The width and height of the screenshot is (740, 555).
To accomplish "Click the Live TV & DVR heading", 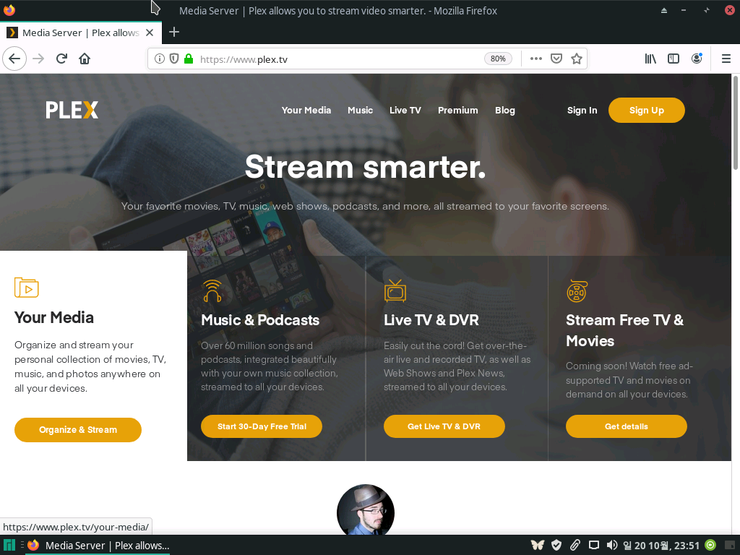I will 431,320.
